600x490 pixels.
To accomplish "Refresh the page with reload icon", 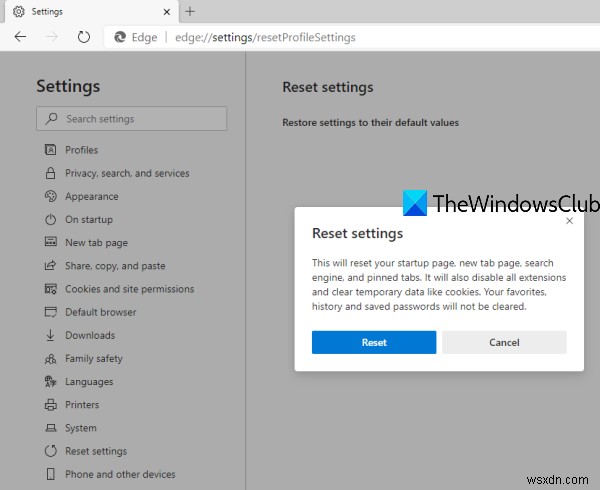I will click(x=83, y=37).
